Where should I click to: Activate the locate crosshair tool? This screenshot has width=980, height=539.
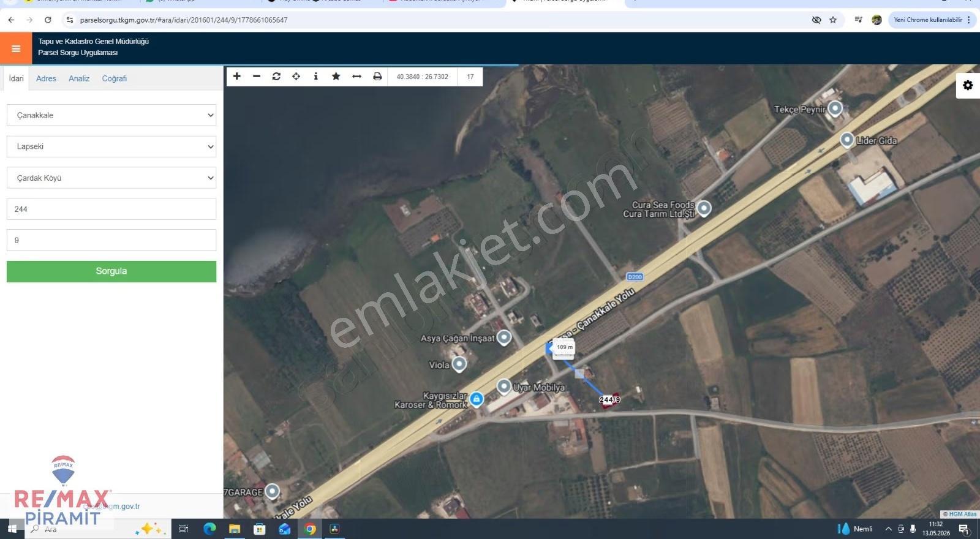[296, 77]
